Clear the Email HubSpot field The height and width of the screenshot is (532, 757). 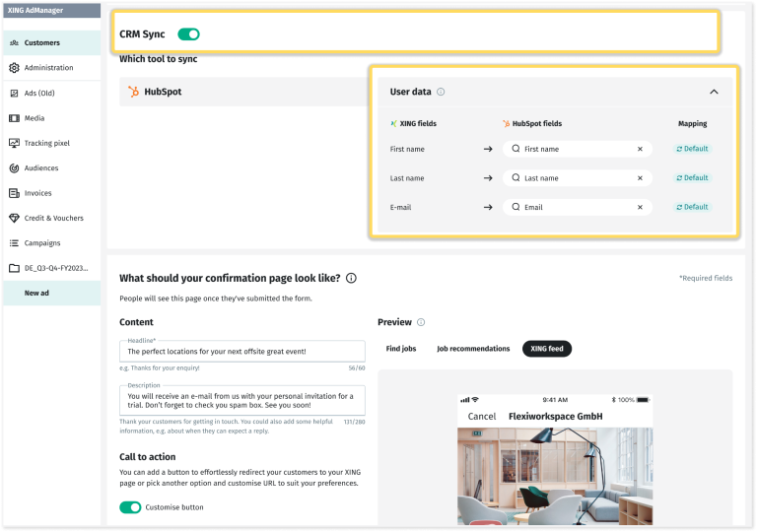tap(640, 208)
